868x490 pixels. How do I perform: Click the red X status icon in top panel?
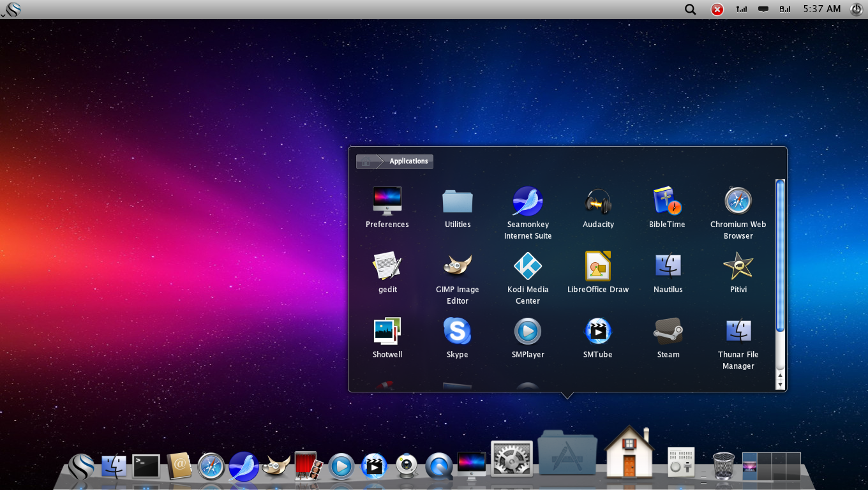pos(717,9)
